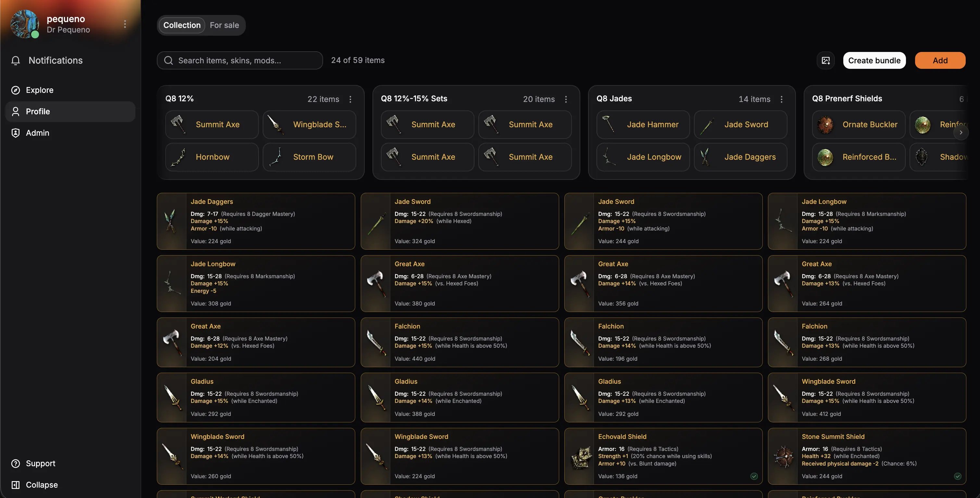Image resolution: width=980 pixels, height=498 pixels.
Task: Click the Explore compass icon
Action: [x=16, y=90]
